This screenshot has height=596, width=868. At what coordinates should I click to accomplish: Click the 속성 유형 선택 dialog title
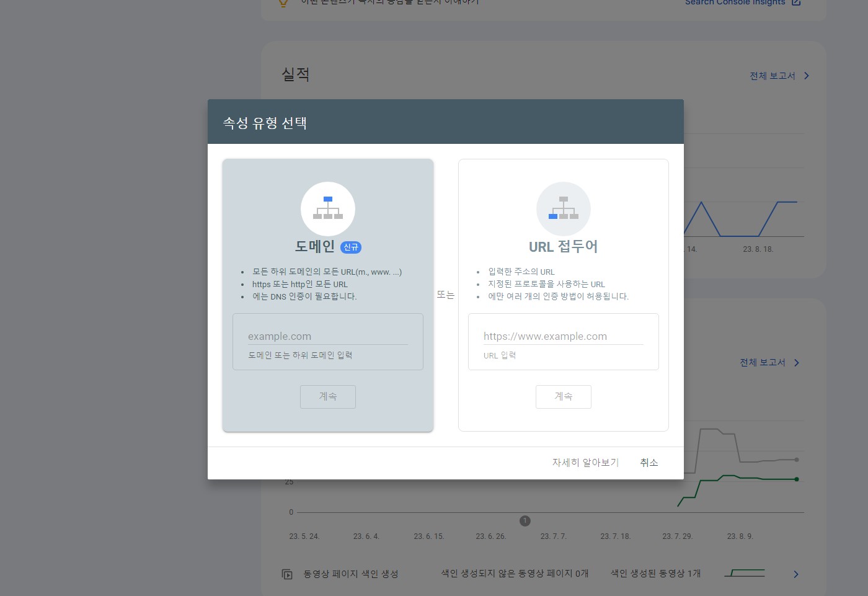click(265, 123)
